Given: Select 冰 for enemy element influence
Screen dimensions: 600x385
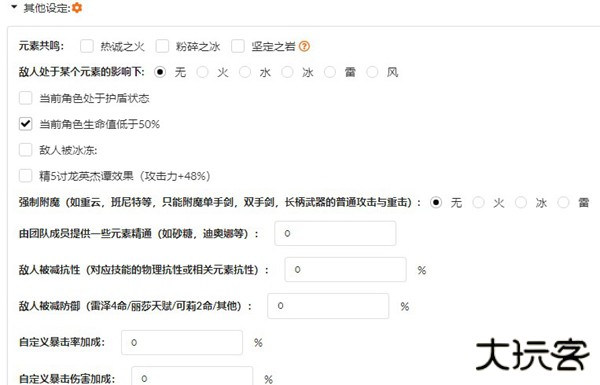Looking at the screenshot, I should 287,72.
